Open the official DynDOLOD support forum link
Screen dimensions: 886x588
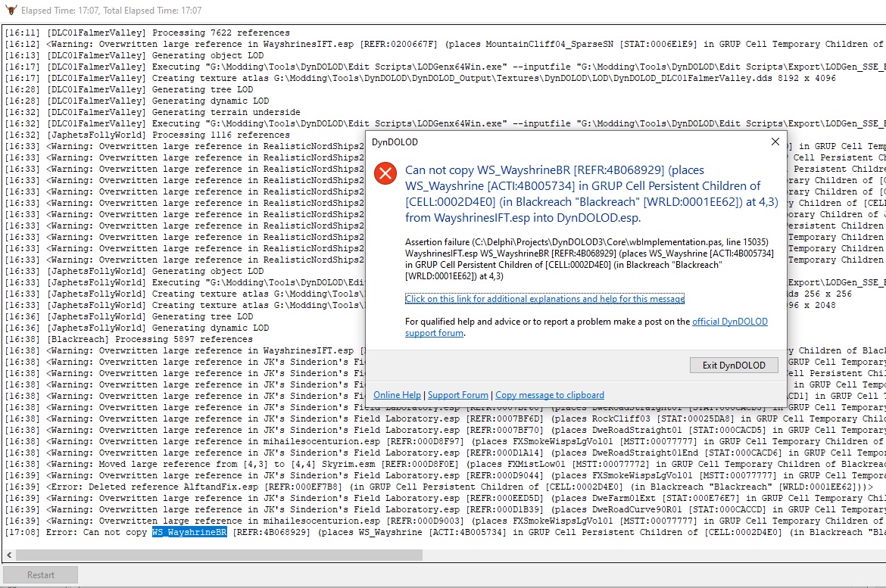click(x=729, y=322)
